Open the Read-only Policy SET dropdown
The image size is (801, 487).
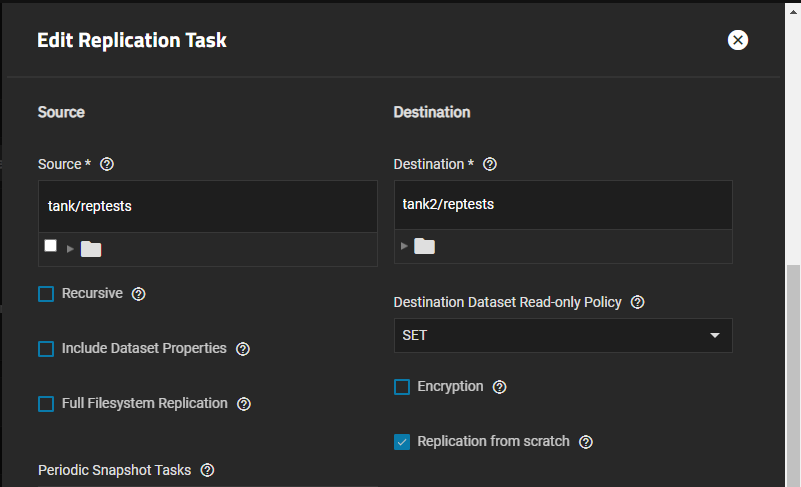pyautogui.click(x=563, y=336)
